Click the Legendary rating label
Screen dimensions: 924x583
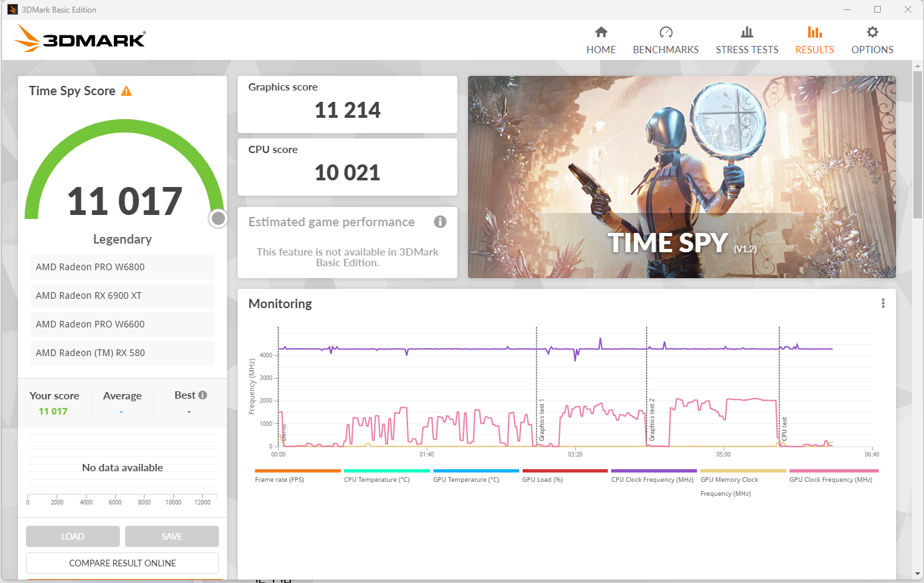tap(122, 239)
